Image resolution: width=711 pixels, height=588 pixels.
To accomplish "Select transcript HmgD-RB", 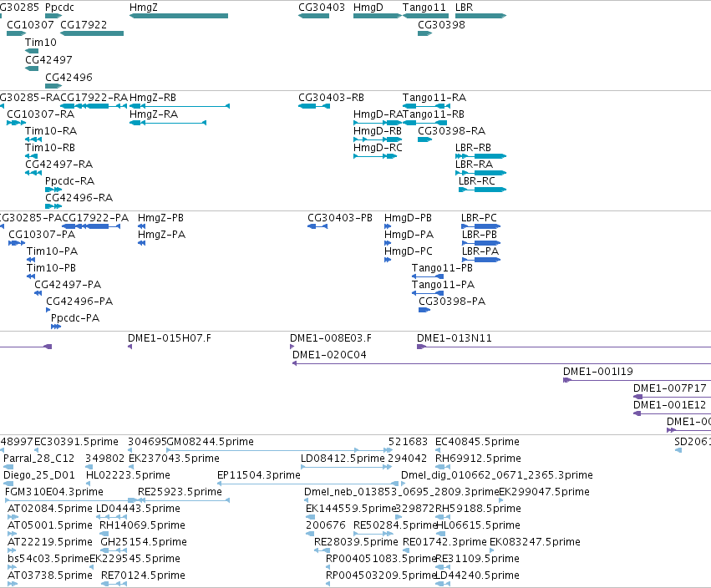I will coord(378,139).
